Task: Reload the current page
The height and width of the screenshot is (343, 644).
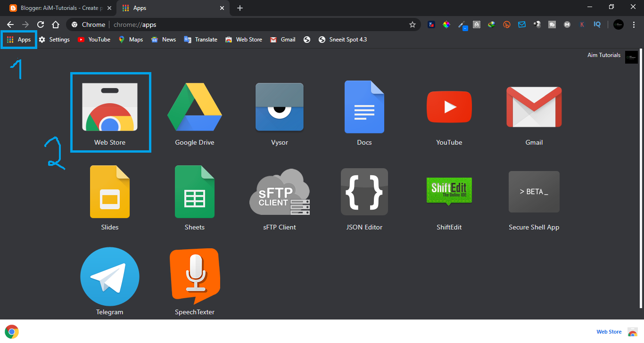Action: (x=41, y=24)
